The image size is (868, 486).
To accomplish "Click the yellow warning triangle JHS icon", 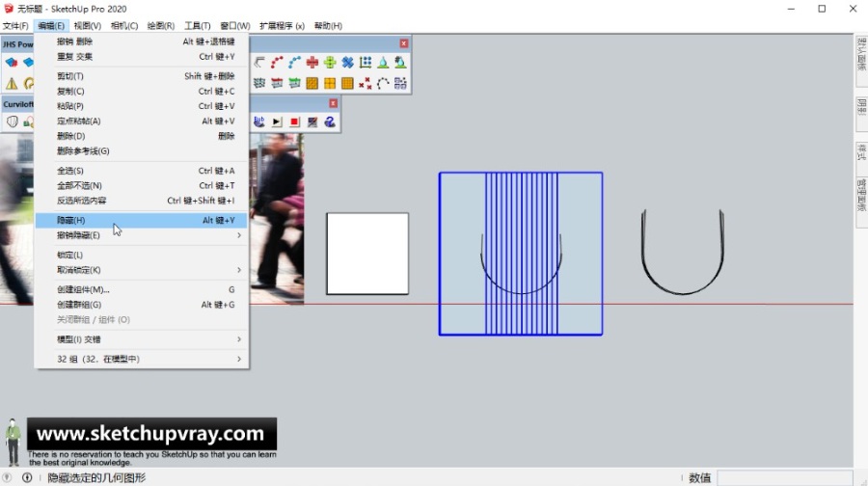I will pos(12,83).
